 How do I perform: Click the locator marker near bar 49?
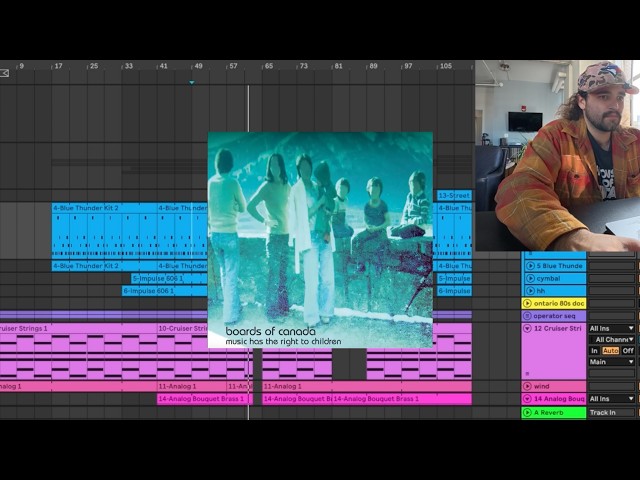192,82
